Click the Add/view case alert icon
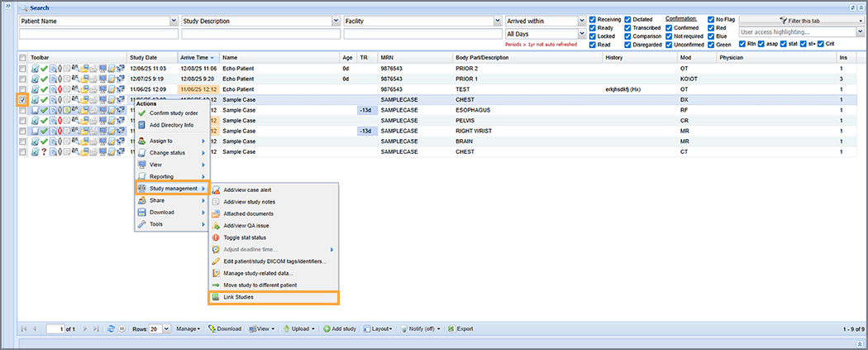Viewport: 868px width, 350px height. 217,190
